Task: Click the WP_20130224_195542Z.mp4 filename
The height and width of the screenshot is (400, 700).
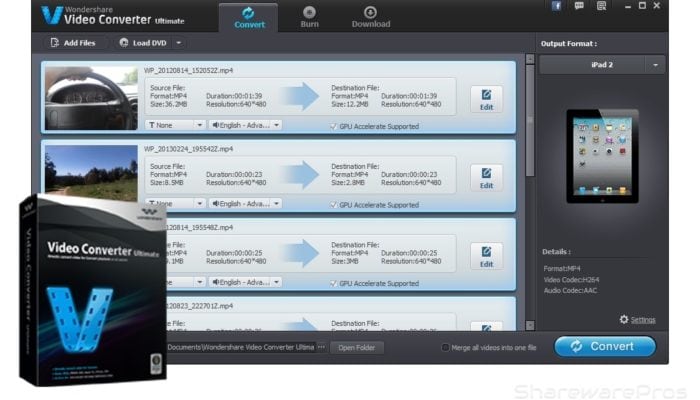Action: click(188, 149)
